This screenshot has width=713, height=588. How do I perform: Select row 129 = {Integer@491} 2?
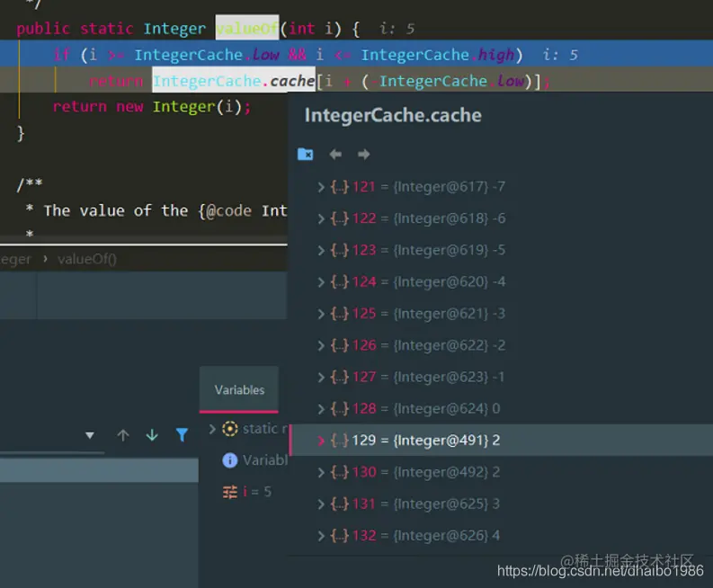click(500, 441)
